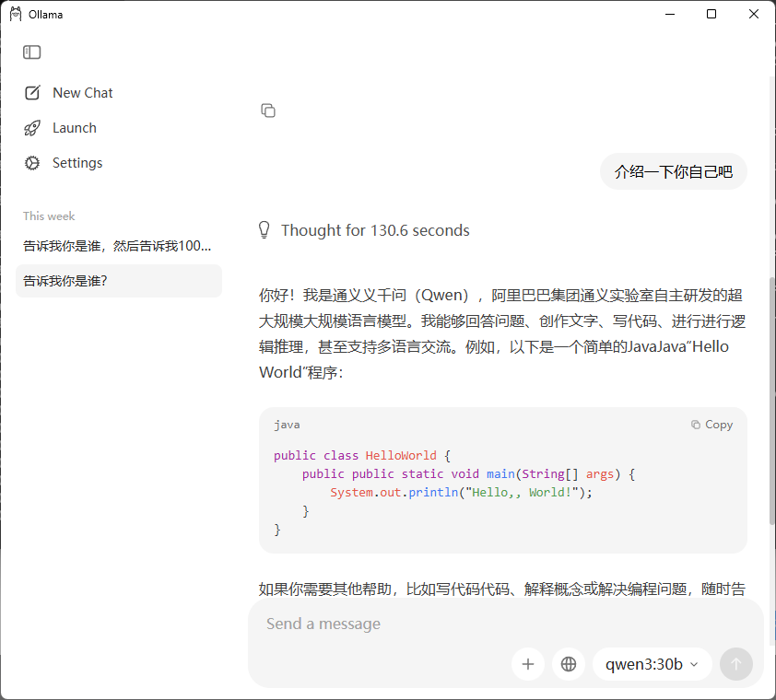The width and height of the screenshot is (776, 700).
Task: Toggle web search globe button
Action: pyautogui.click(x=569, y=664)
